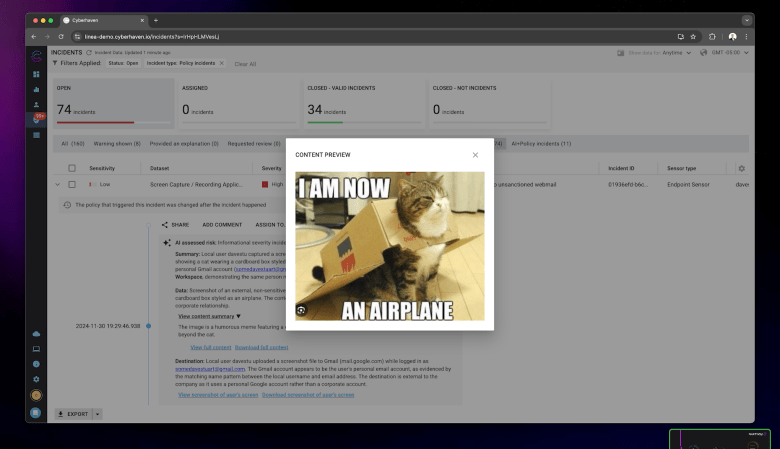Expand the View content summary toggle
780x449 pixels.
[209, 316]
